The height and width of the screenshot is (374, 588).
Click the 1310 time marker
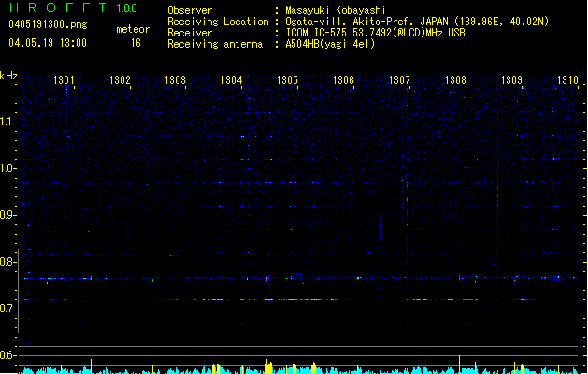[x=567, y=80]
